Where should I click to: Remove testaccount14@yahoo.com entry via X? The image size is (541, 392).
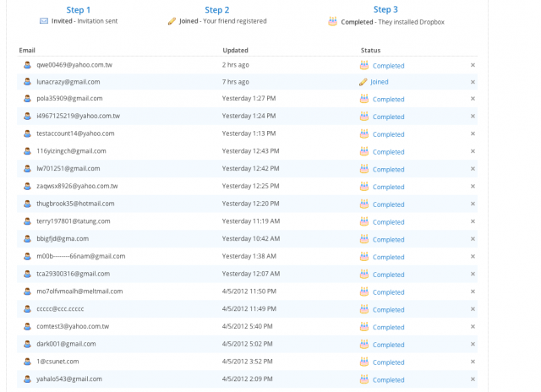[x=473, y=133]
